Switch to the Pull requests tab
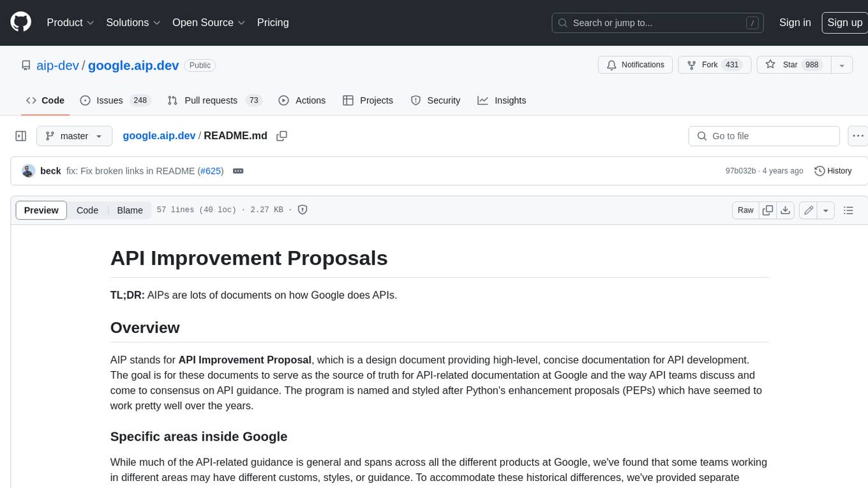The height and width of the screenshot is (488, 868). [x=214, y=100]
